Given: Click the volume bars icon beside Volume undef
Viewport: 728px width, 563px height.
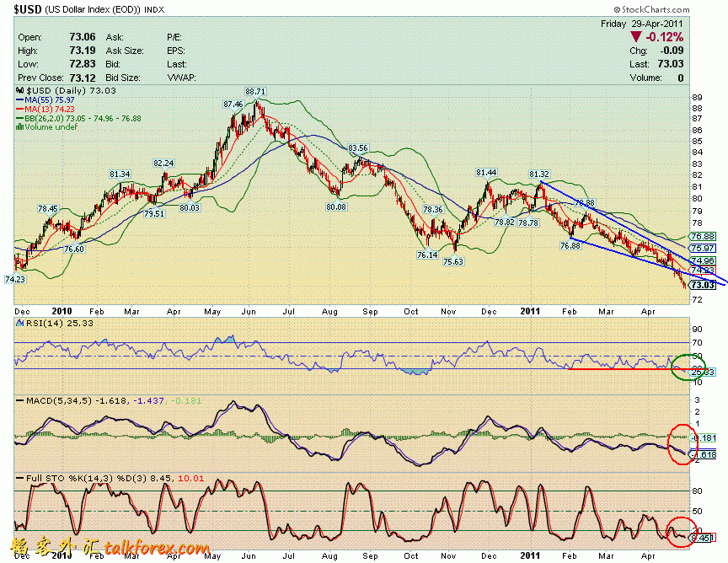Looking at the screenshot, I should [20, 126].
